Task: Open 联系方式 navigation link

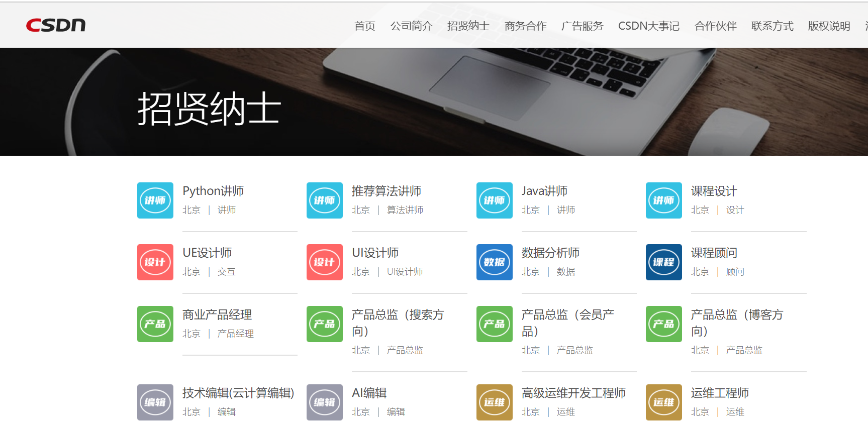Action: (772, 26)
